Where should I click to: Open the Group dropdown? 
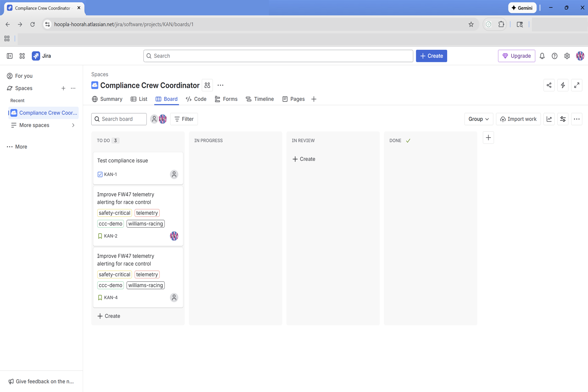coord(479,119)
